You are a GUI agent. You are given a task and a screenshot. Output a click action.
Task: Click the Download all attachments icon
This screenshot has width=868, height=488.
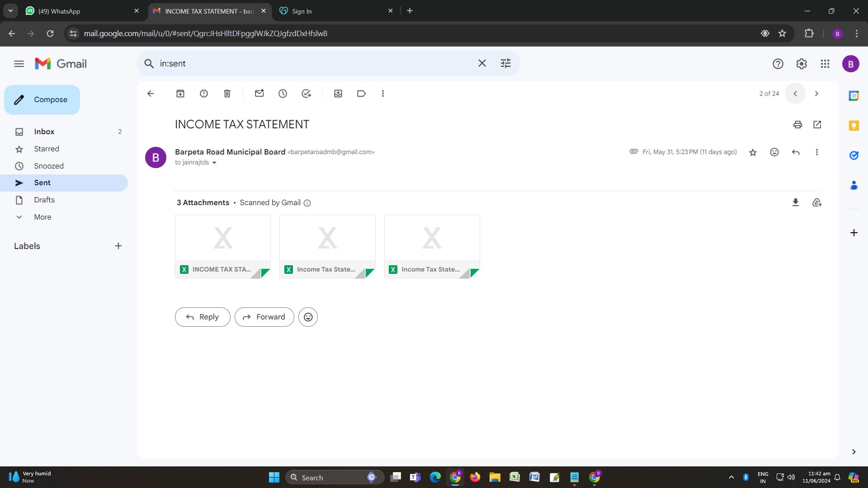[x=795, y=202]
